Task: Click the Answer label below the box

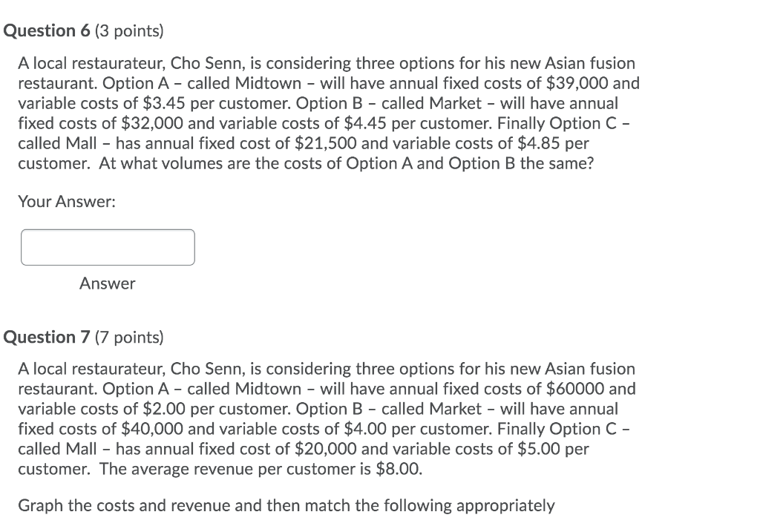Action: tap(108, 283)
